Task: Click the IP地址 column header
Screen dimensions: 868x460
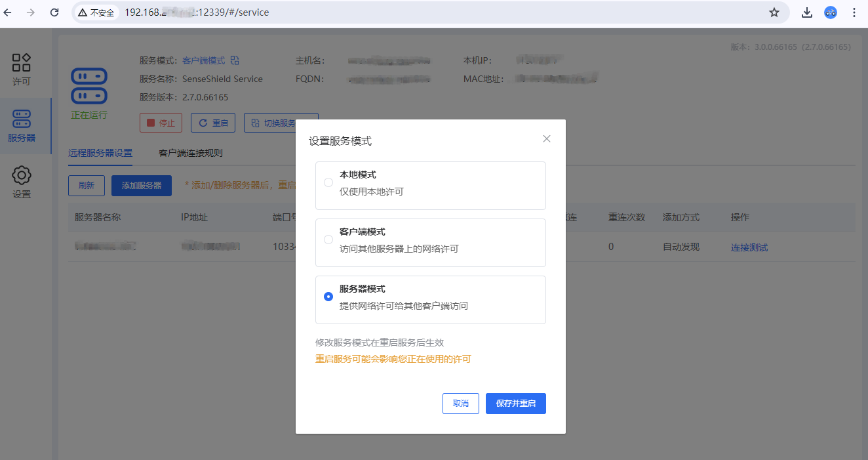Action: pos(194,217)
